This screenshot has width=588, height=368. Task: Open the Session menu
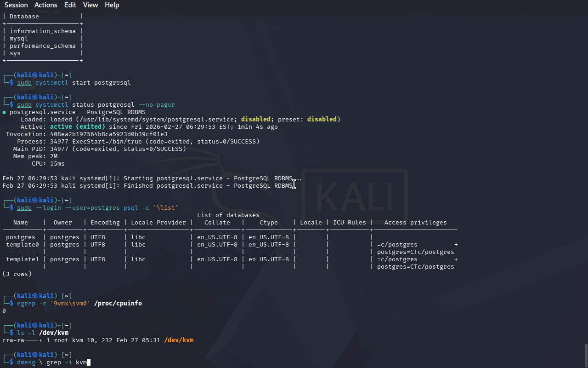point(16,5)
